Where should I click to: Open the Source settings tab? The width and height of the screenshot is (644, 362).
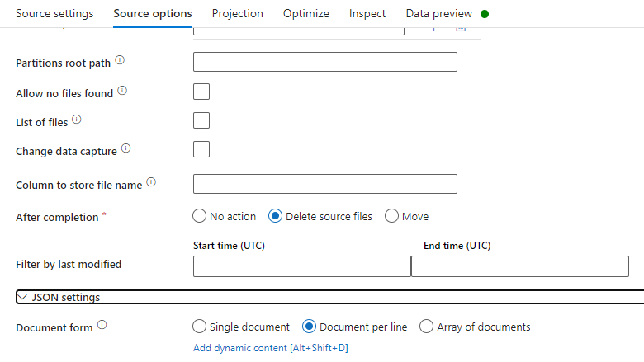(x=54, y=14)
